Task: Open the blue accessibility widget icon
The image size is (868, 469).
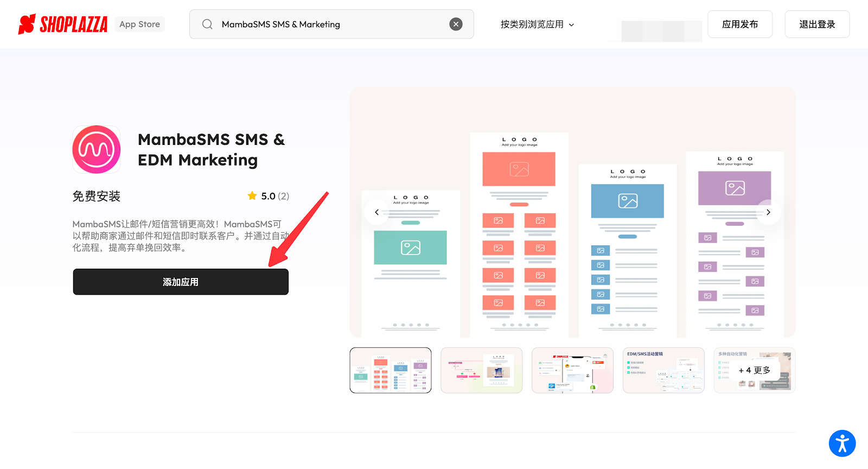Action: 842,443
